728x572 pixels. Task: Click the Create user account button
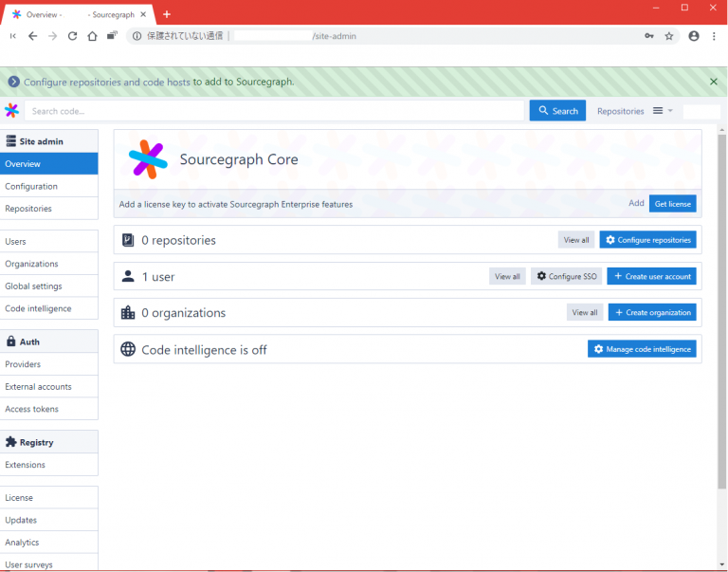[x=651, y=276]
